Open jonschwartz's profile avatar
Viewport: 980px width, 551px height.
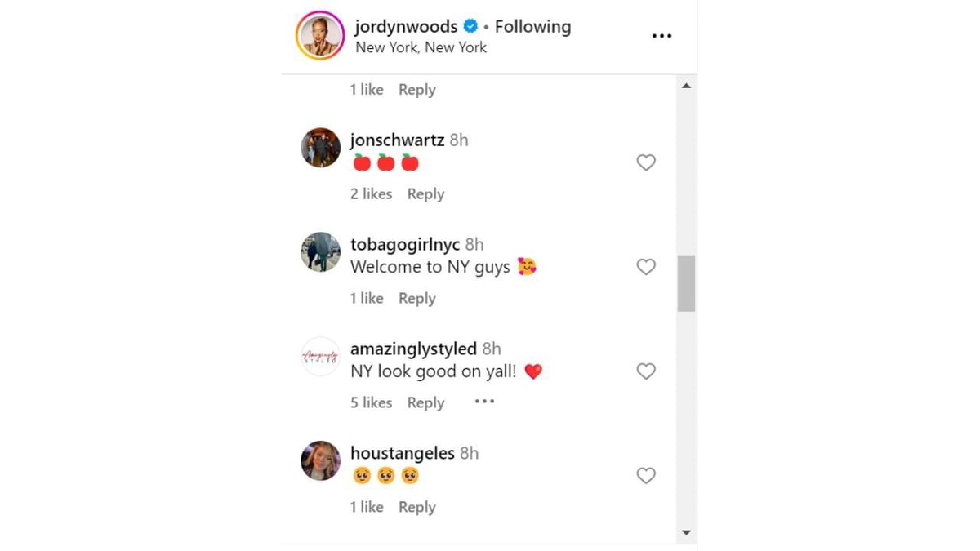click(320, 147)
